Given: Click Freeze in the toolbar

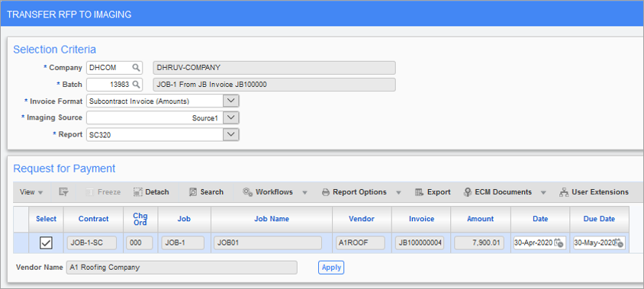Looking at the screenshot, I should pyautogui.click(x=103, y=191).
